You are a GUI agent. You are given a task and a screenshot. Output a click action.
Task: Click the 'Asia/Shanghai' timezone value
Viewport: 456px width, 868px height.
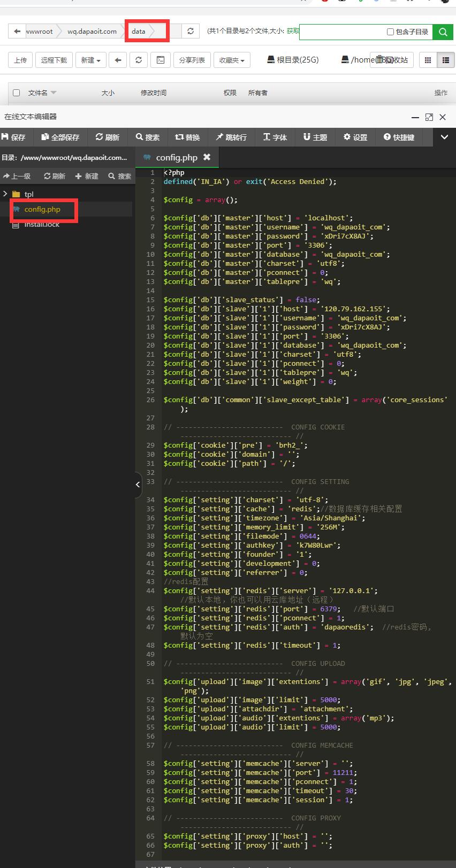332,518
